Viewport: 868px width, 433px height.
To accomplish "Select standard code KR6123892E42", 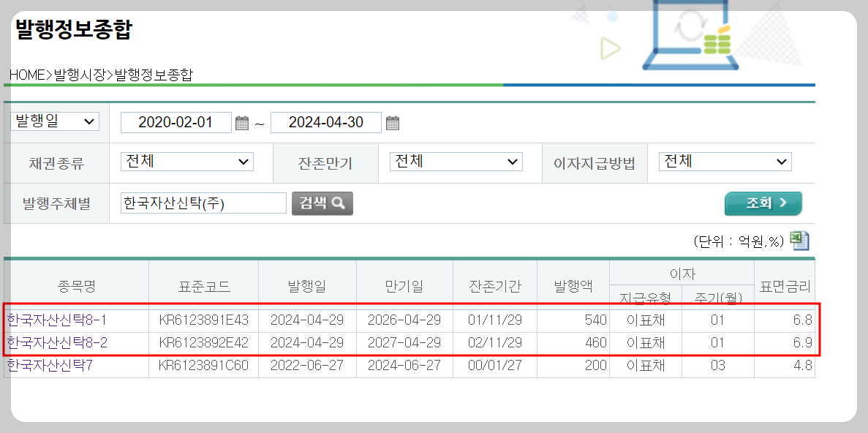I will coord(204,343).
